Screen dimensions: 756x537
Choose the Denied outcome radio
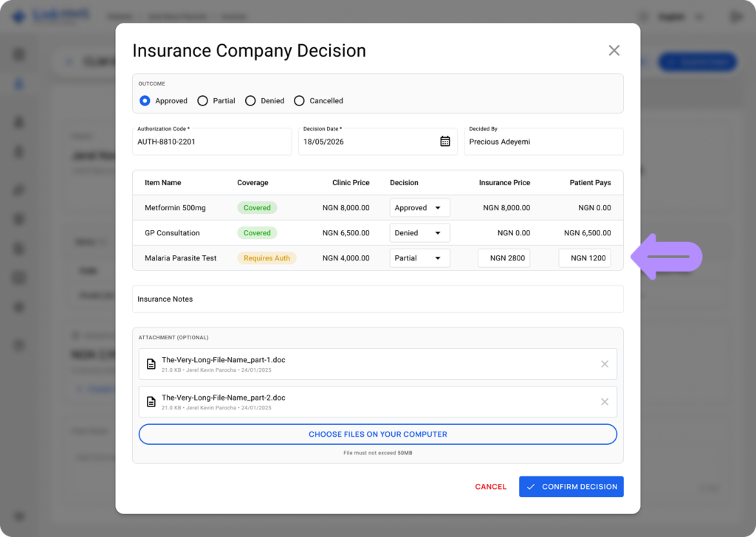250,100
